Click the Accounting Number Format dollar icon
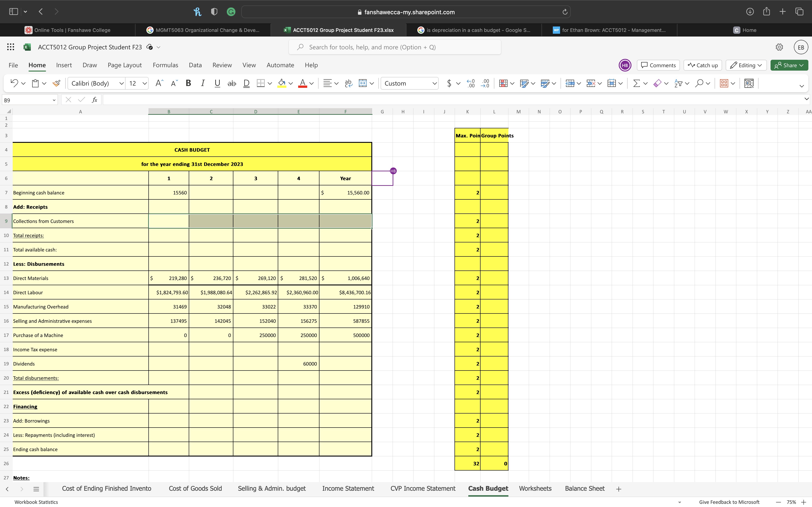The height and width of the screenshot is (507, 812). point(449,83)
